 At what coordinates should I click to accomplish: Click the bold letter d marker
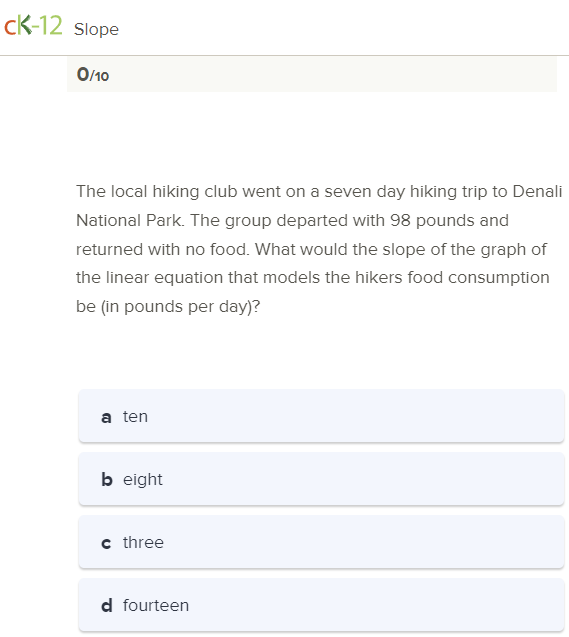(106, 605)
